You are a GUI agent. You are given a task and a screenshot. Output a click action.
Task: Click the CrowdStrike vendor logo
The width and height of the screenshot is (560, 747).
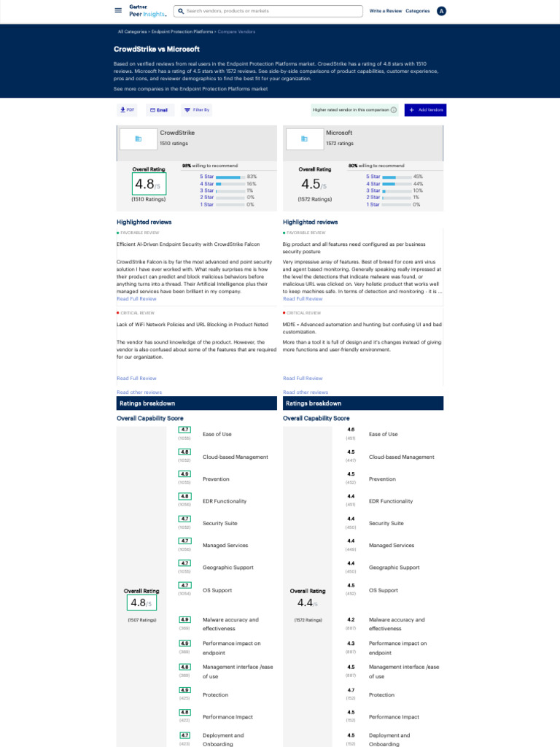(x=138, y=139)
